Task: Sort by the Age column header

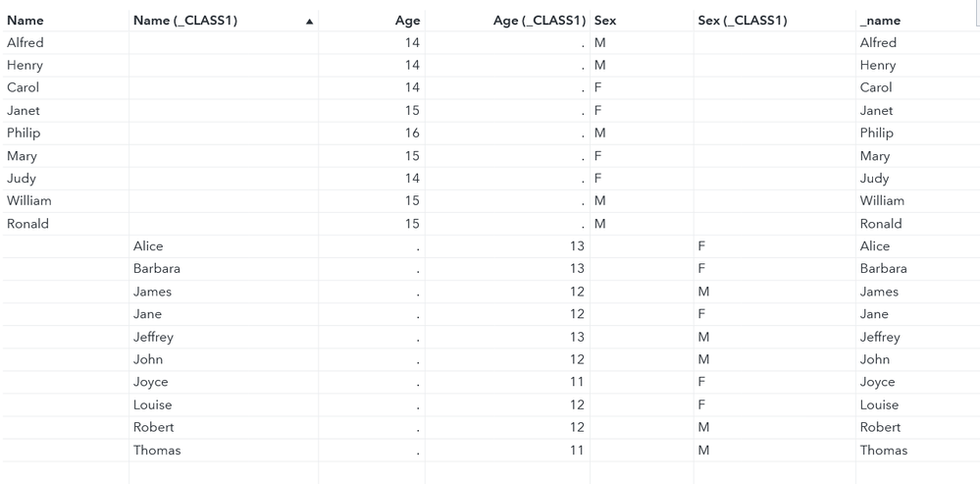Action: coord(407,21)
